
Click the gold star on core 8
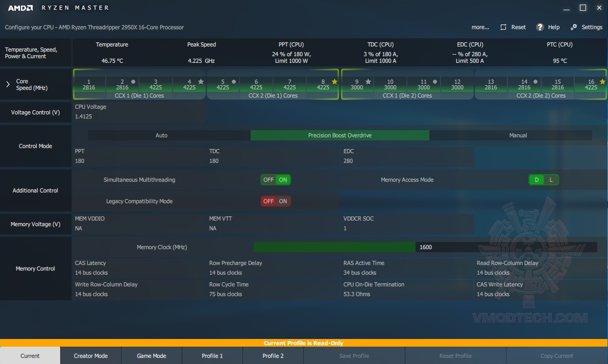pyautogui.click(x=335, y=81)
